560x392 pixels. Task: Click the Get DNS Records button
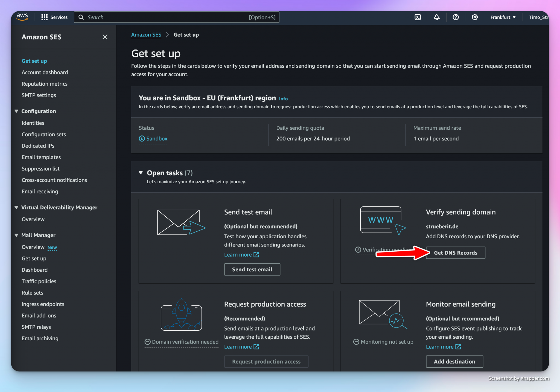point(456,253)
